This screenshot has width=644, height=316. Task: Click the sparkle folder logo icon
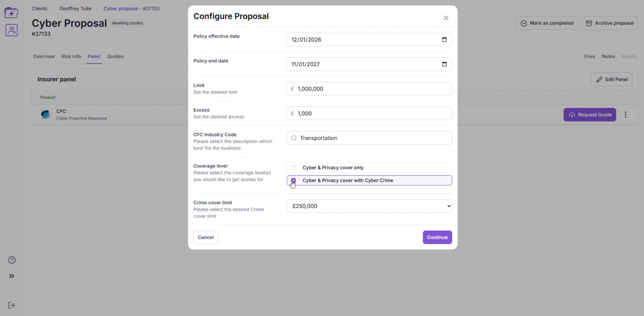(11, 12)
